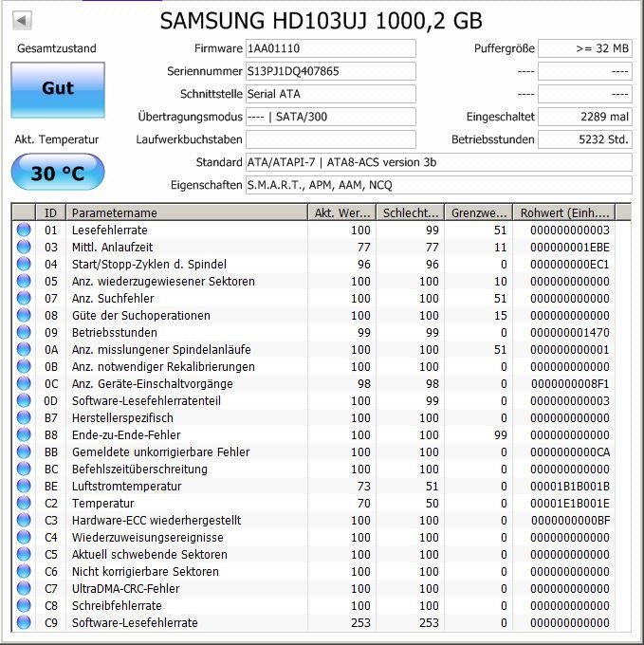644x645 pixels.
Task: Click status circle of Anz. wiederzugewiesener Sektoren
Action: [x=24, y=281]
